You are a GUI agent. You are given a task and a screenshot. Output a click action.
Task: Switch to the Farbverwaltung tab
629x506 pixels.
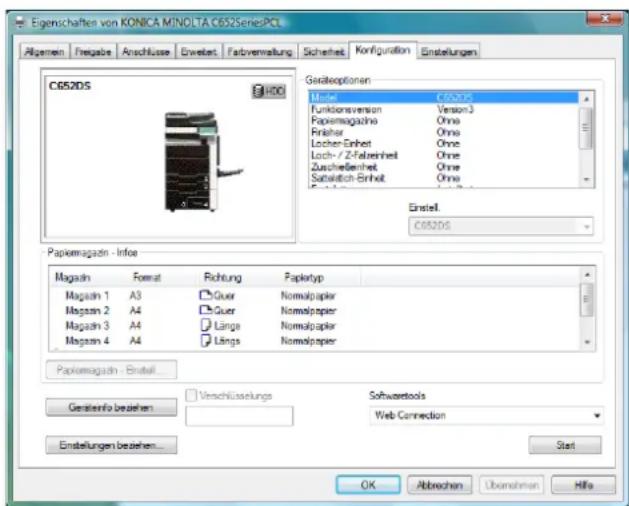(260, 52)
